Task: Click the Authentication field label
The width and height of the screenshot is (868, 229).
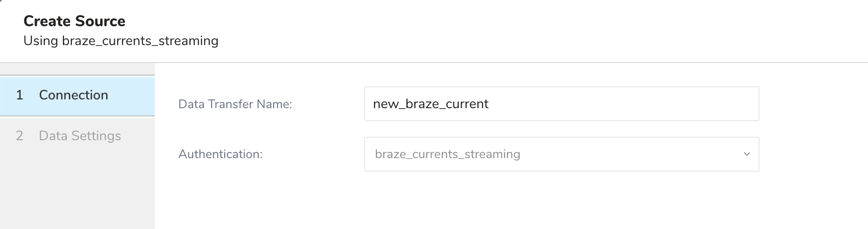Action: click(x=220, y=154)
